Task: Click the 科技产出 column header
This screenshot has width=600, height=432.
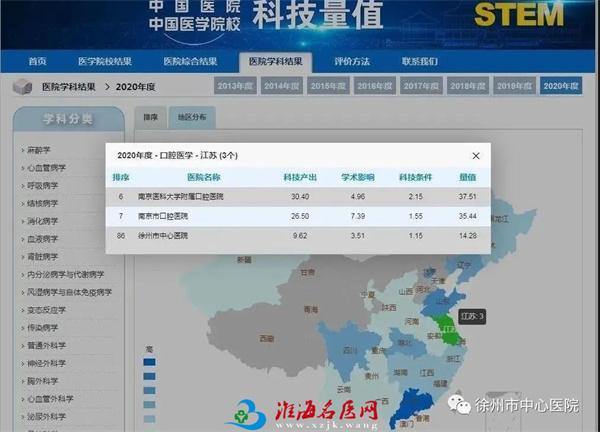Action: pos(300,177)
